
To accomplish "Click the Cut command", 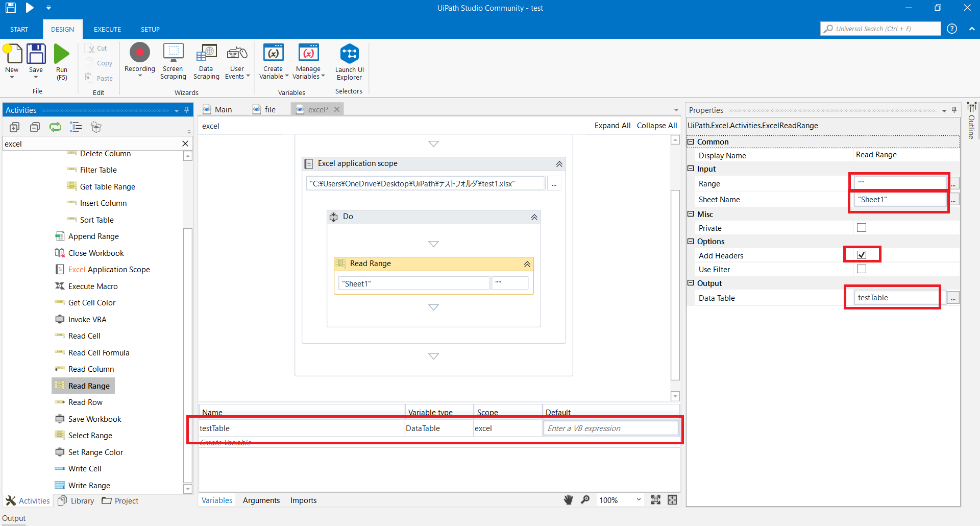I will point(96,49).
